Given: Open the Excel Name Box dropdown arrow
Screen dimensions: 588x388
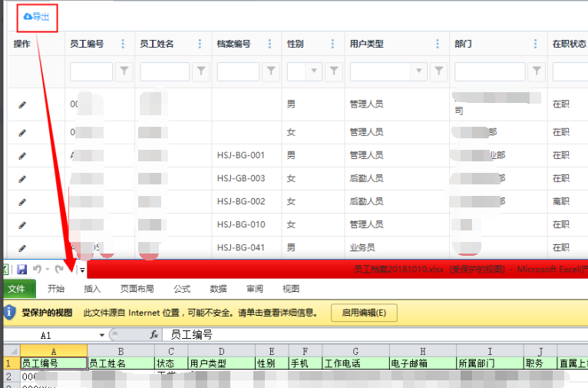Looking at the screenshot, I should (101, 336).
